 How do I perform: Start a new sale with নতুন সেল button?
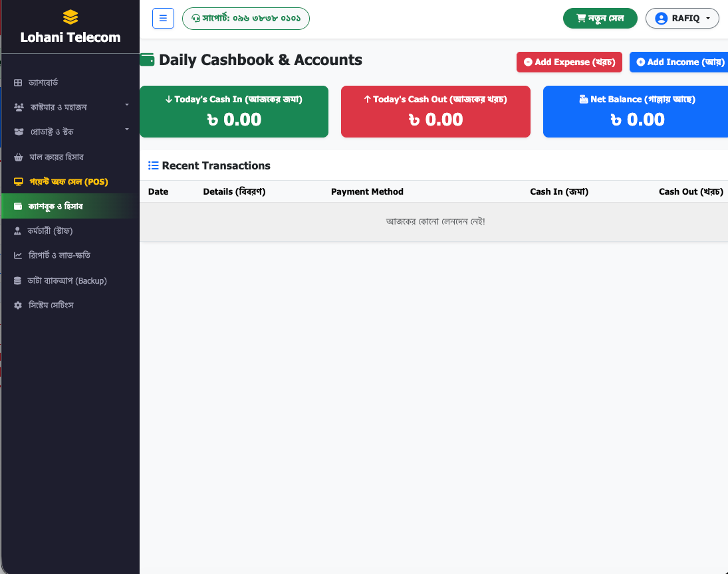pyautogui.click(x=600, y=19)
